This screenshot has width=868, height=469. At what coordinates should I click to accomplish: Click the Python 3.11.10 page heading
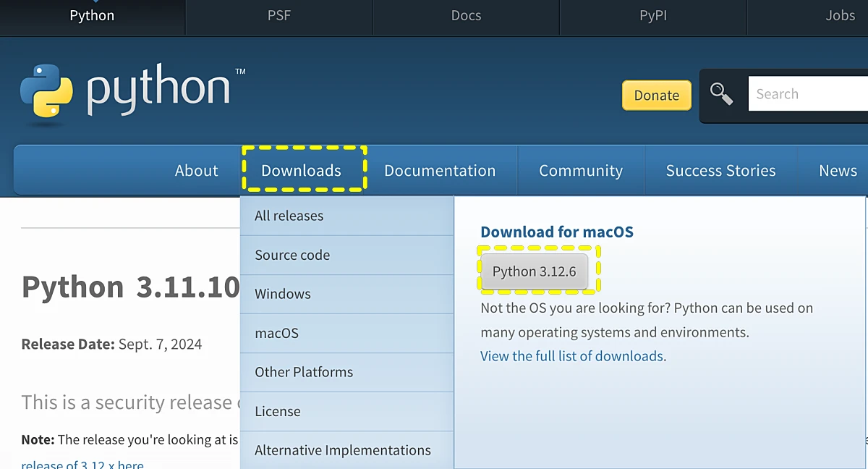pos(131,287)
